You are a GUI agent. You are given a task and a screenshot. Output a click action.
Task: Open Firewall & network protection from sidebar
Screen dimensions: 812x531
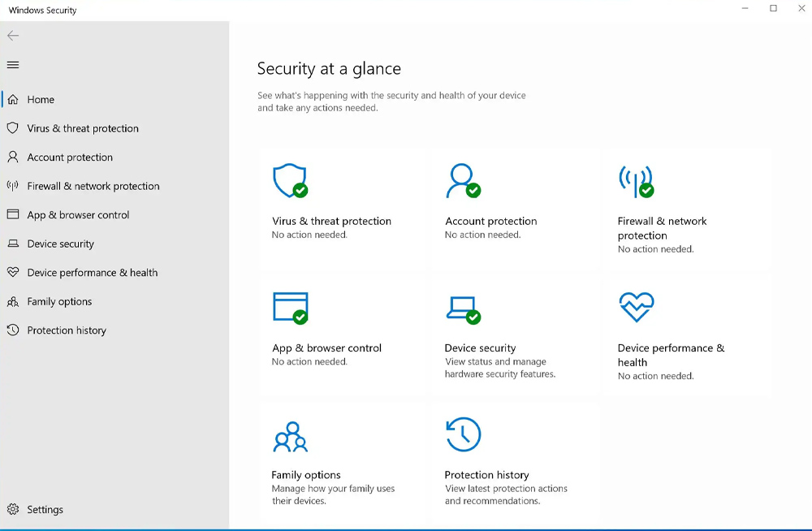93,186
